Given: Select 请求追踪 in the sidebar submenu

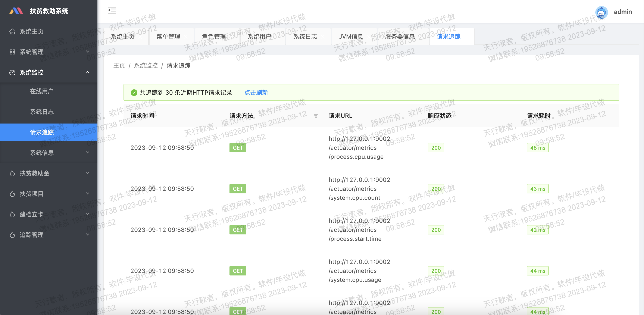Looking at the screenshot, I should [49, 132].
